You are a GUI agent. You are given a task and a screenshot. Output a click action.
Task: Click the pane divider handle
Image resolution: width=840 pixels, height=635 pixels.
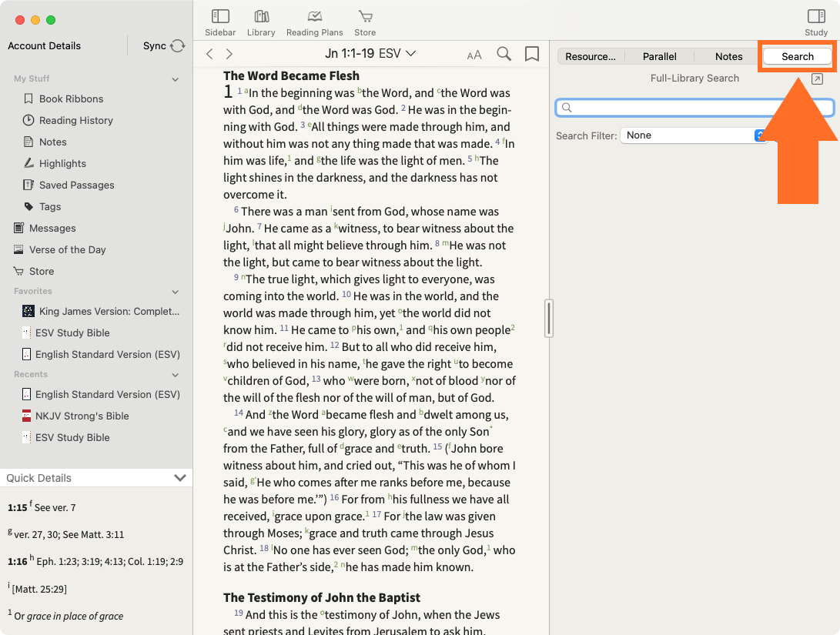click(548, 318)
